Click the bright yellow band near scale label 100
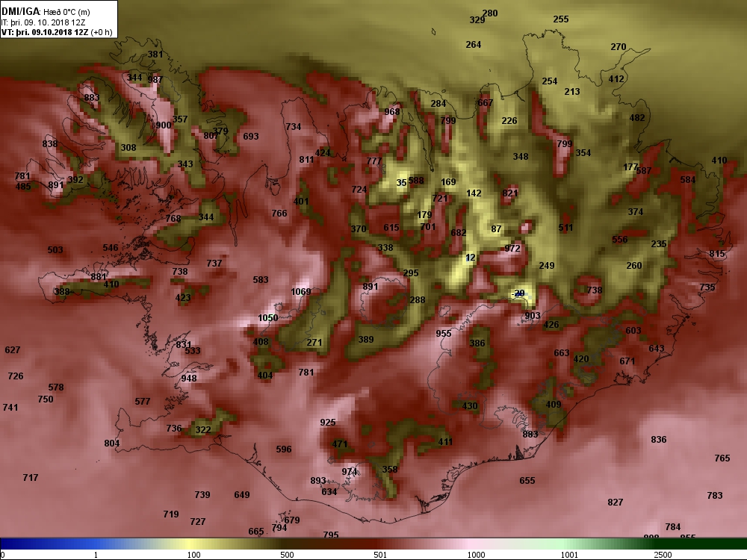The height and width of the screenshot is (560, 747). [x=190, y=544]
